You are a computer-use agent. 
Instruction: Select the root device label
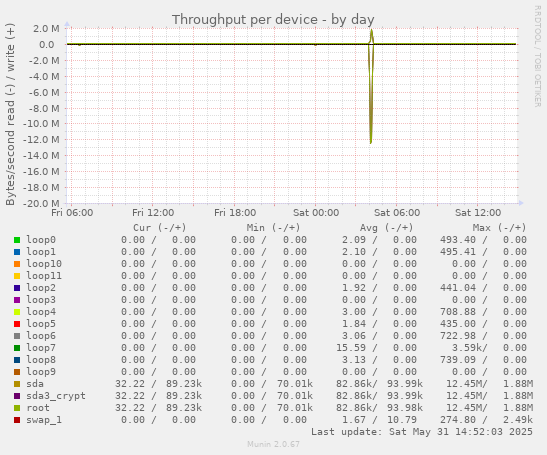38,408
